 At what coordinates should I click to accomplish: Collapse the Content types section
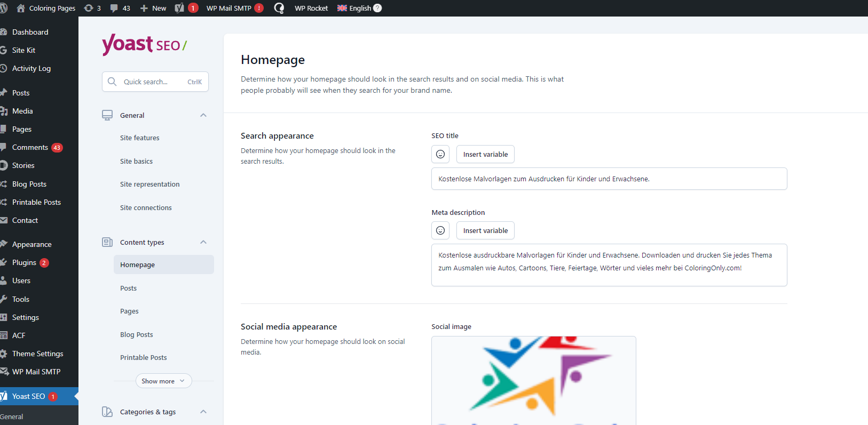[203, 242]
